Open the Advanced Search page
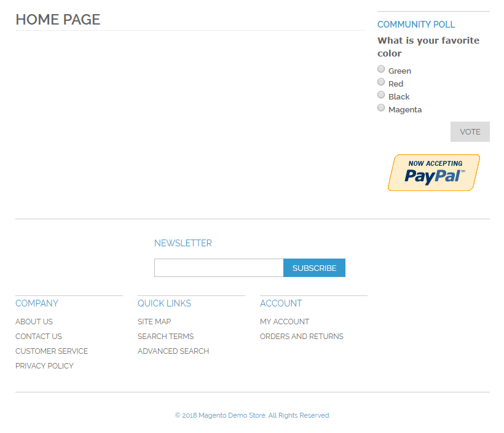 [x=173, y=351]
